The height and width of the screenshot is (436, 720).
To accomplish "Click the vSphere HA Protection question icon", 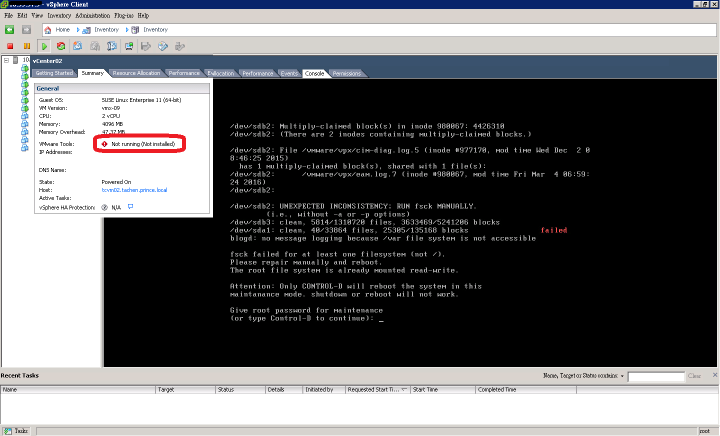I will (x=104, y=207).
